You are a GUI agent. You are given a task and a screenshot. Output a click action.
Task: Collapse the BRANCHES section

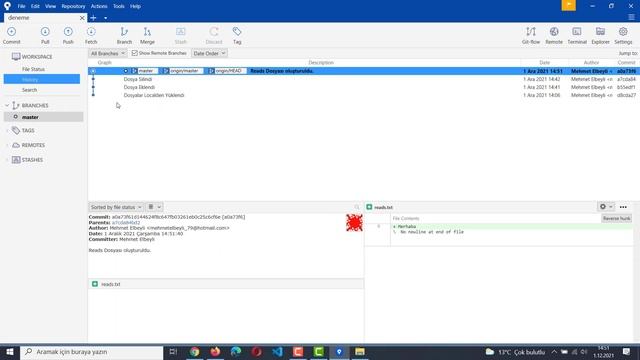7,105
